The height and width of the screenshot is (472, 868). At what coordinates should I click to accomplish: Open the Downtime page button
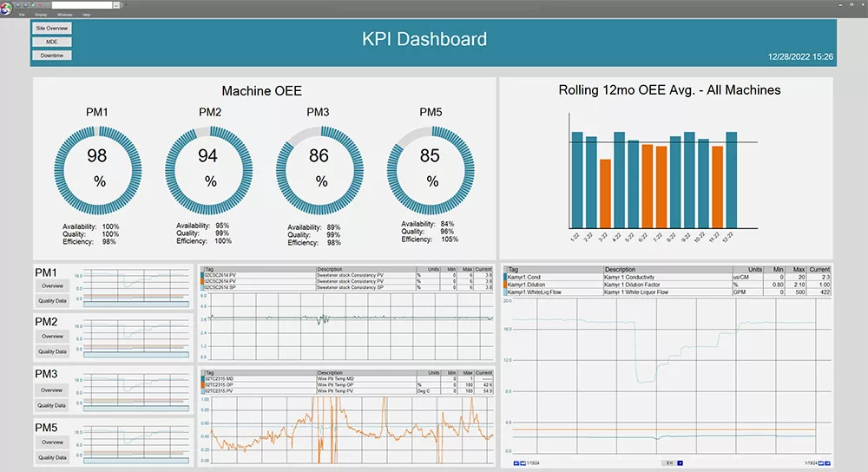coord(52,56)
